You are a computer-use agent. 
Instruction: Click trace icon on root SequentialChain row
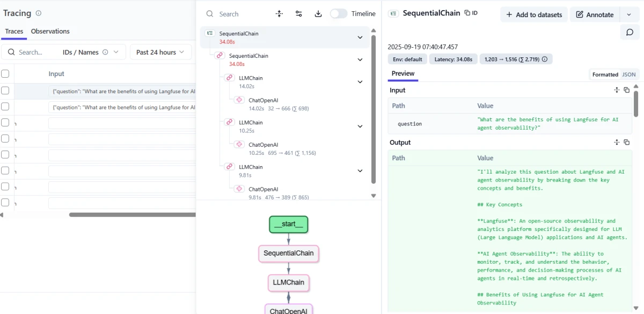click(x=210, y=33)
